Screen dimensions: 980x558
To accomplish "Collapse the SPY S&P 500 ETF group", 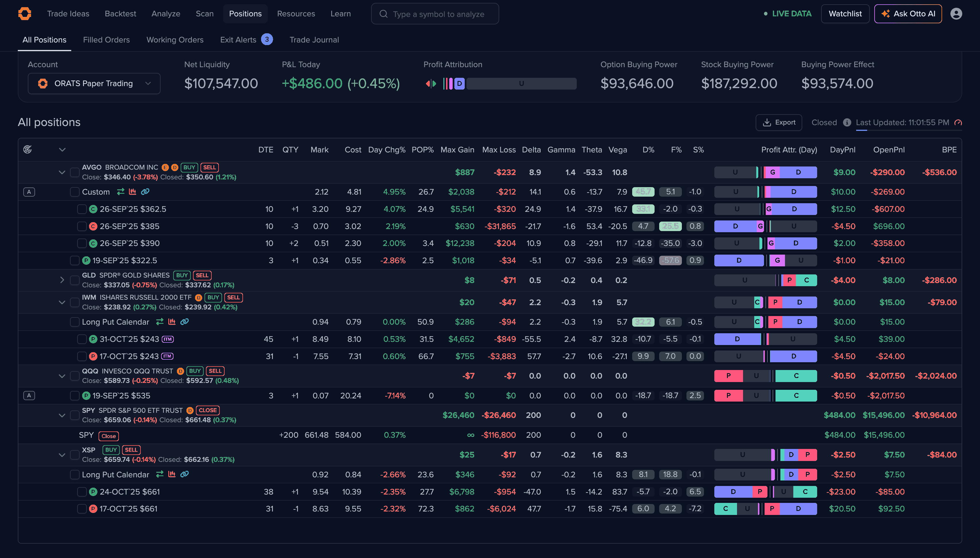I will (x=62, y=415).
